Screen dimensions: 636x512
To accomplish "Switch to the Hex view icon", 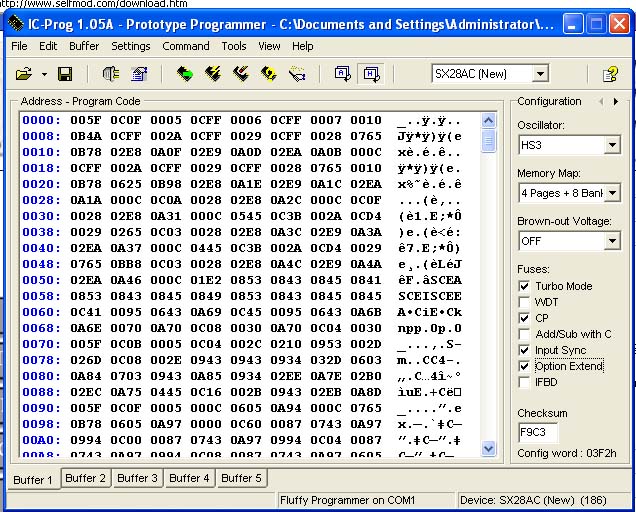I will [x=372, y=74].
